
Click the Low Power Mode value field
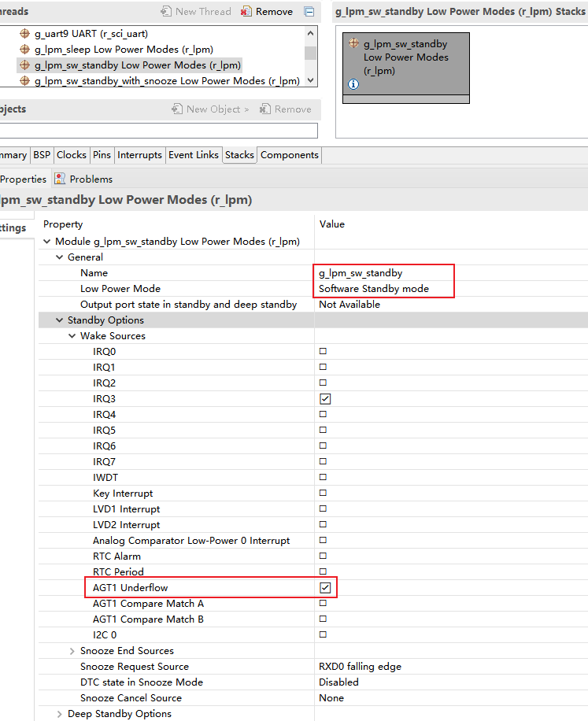(374, 289)
